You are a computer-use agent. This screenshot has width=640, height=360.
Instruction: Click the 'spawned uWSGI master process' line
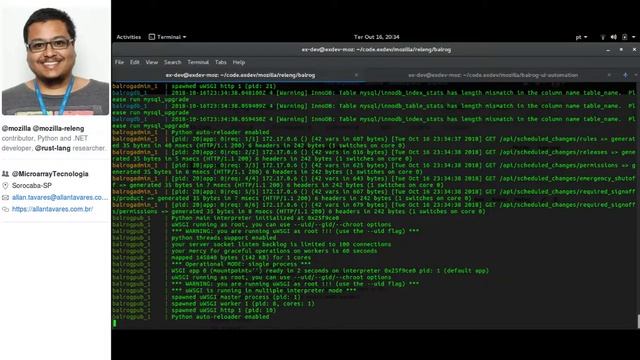coord(236,297)
